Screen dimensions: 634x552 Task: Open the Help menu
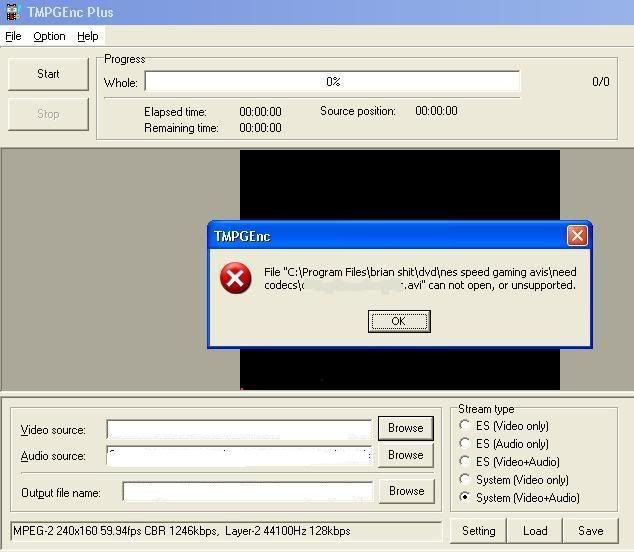(88, 36)
